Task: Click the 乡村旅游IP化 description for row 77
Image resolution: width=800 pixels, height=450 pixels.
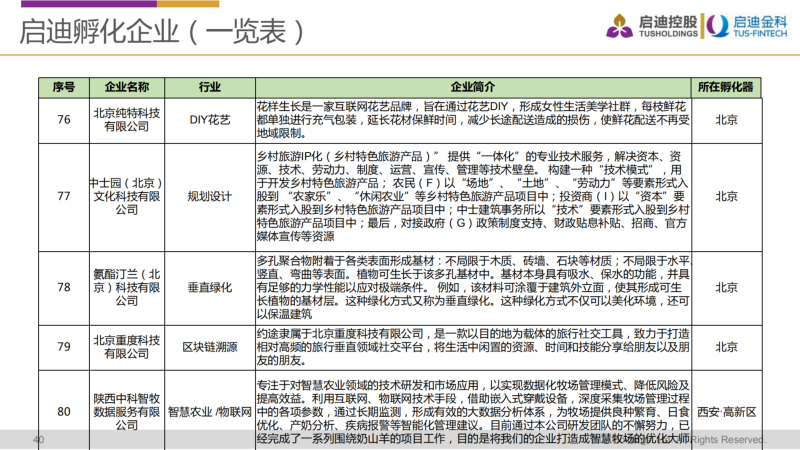Action: coord(473,196)
